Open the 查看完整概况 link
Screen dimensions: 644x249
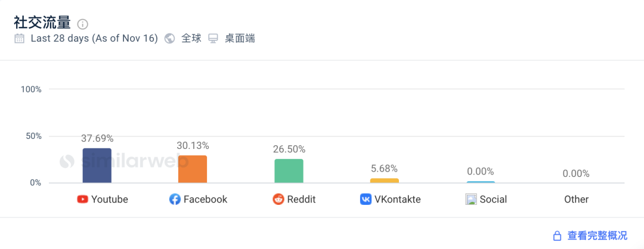pyautogui.click(x=597, y=236)
